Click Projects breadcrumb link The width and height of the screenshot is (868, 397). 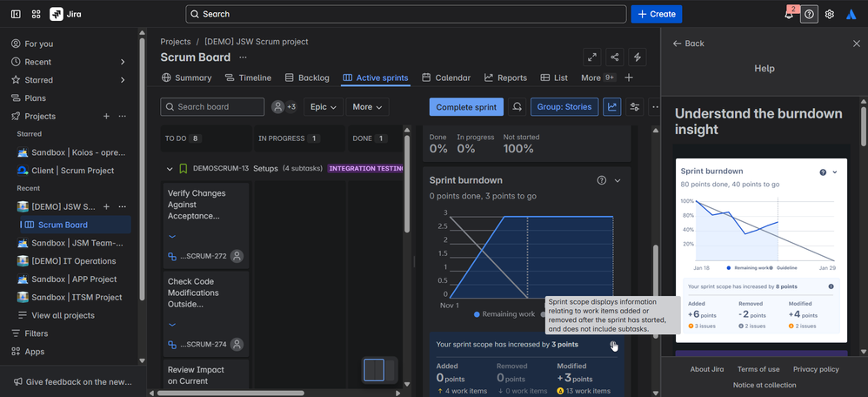click(176, 42)
